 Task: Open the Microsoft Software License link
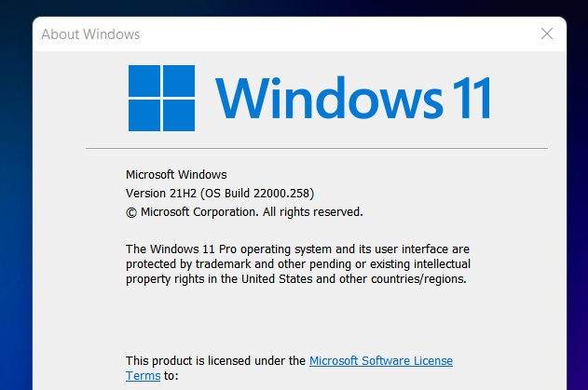(381, 361)
